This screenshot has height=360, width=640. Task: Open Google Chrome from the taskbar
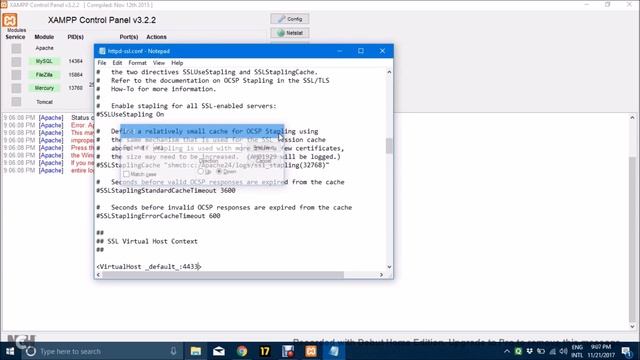coord(242,351)
